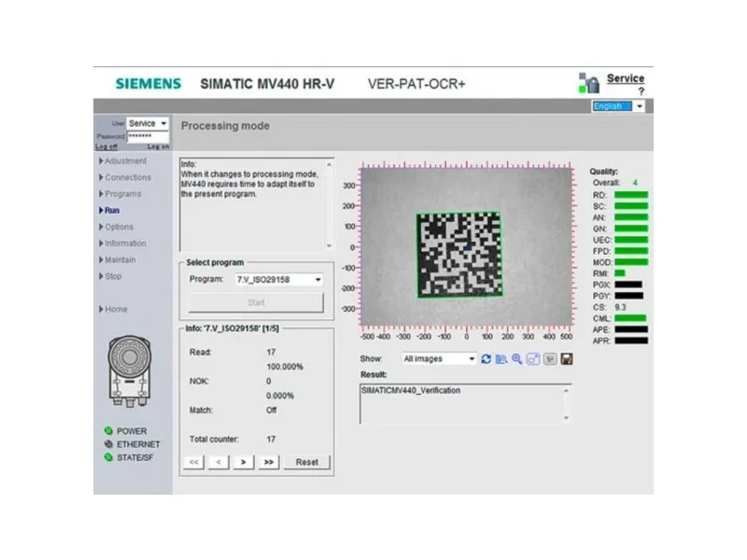Select the Run menu item
Screen dimensions: 747x560
click(109, 211)
